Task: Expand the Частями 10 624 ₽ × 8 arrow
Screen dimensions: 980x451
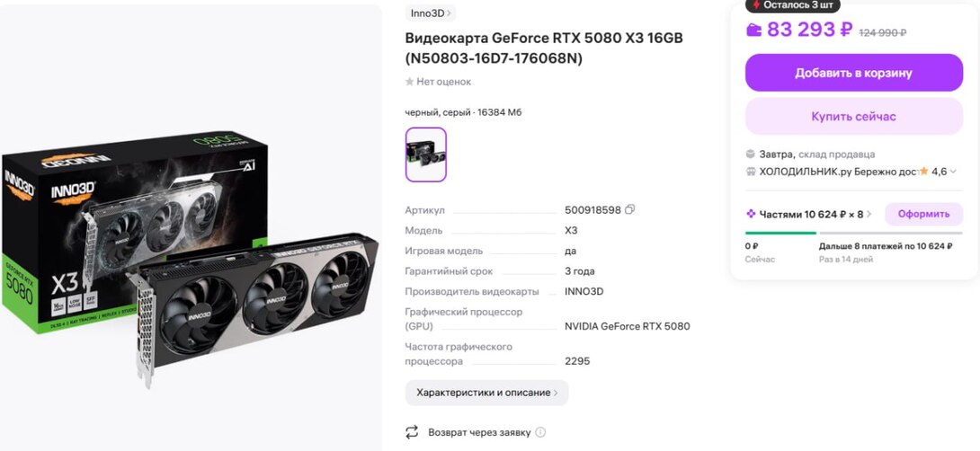Action: tap(869, 214)
